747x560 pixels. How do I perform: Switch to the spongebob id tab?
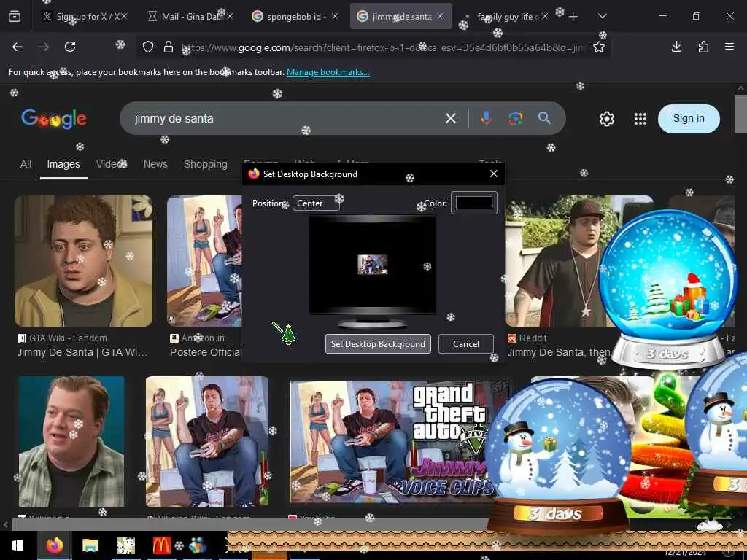(295, 16)
